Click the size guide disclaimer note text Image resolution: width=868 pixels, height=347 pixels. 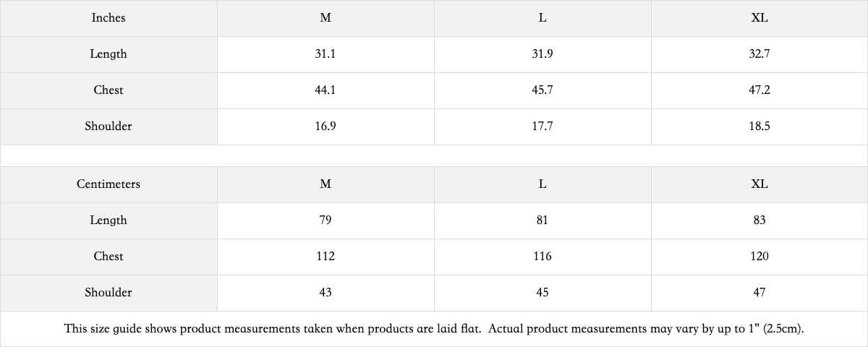[434, 329]
